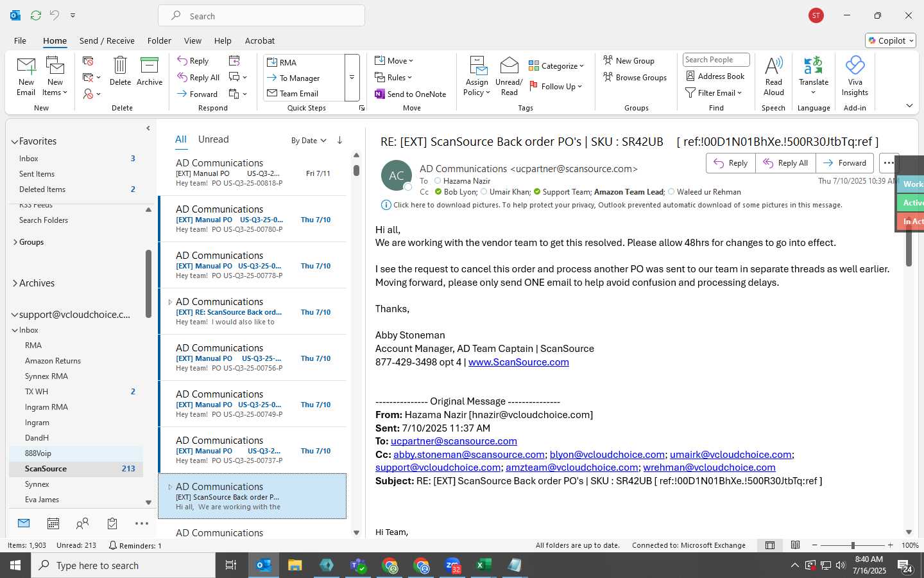Screen dimensions: 924x578
Task: Toggle sort order arrow in message list
Action: tap(339, 140)
